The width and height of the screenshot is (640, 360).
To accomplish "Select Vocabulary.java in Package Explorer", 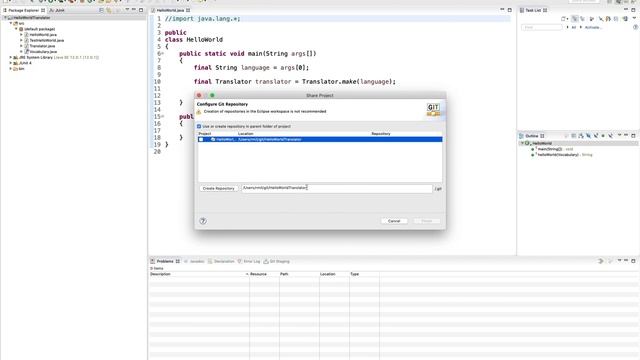I will tap(43, 52).
